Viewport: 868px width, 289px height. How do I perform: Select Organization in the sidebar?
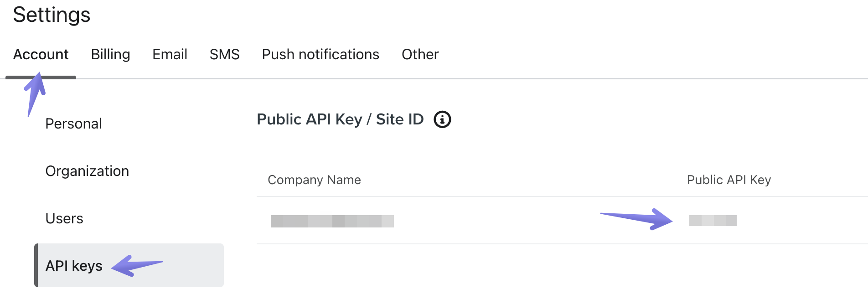click(x=87, y=171)
